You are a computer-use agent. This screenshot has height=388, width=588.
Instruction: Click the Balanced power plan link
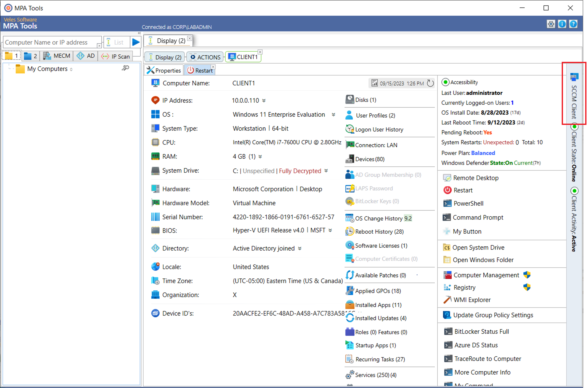tap(483, 153)
